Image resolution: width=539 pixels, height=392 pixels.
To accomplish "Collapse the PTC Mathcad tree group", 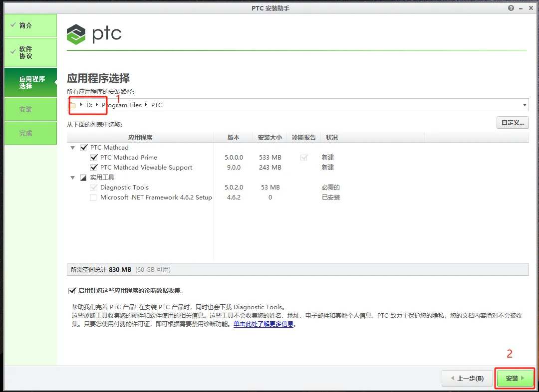I will point(72,148).
